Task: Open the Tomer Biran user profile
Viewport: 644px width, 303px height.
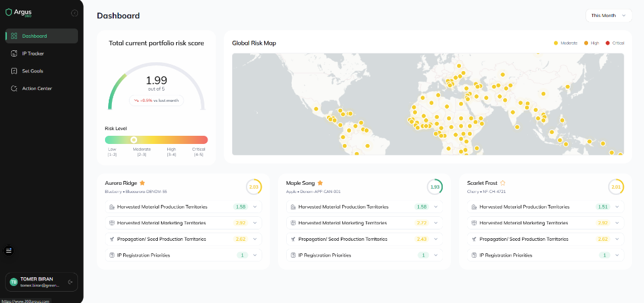Action: pyautogui.click(x=36, y=282)
